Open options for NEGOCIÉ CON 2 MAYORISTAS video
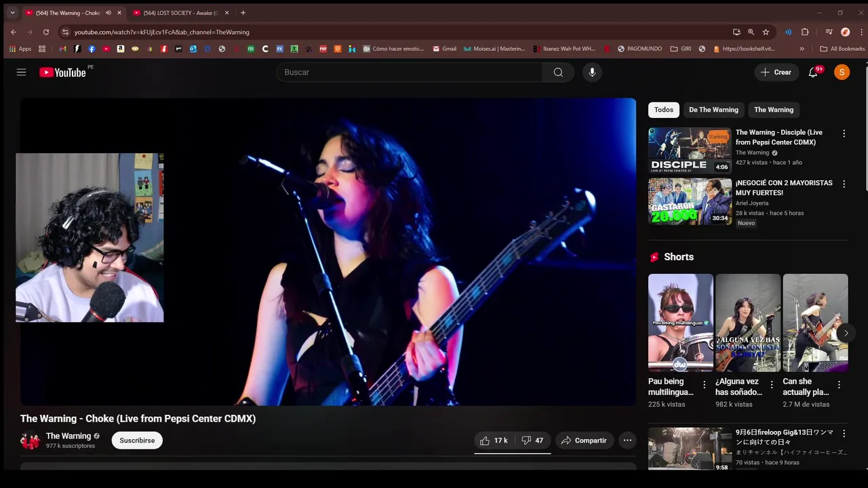 [844, 184]
